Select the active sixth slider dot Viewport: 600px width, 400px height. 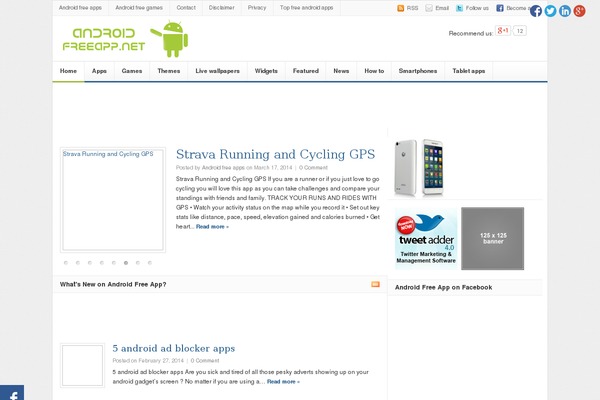pos(126,263)
